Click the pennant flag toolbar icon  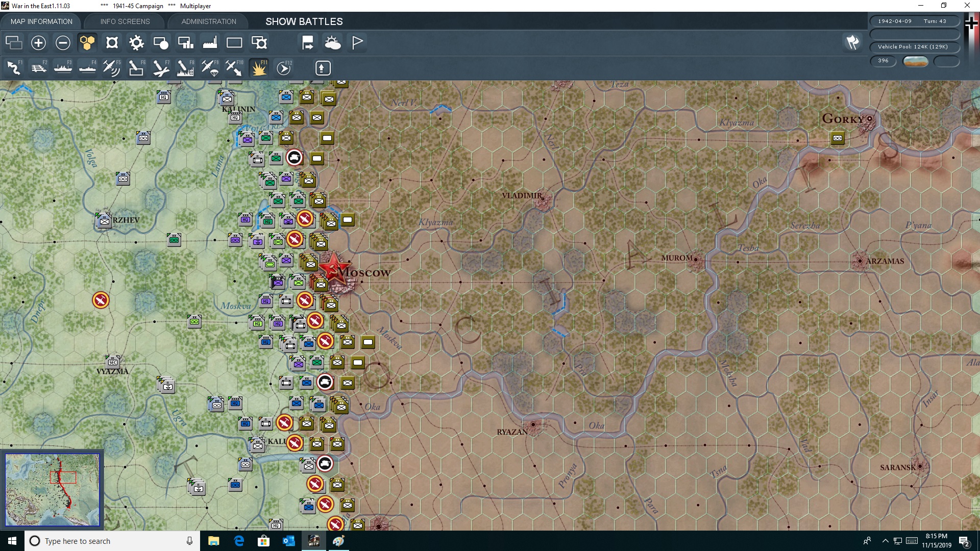pyautogui.click(x=357, y=43)
